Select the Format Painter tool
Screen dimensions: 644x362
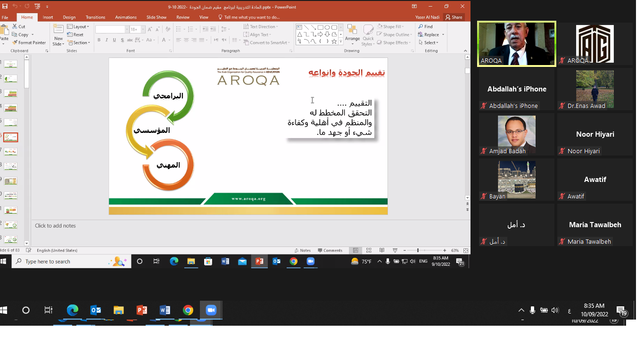pos(29,42)
